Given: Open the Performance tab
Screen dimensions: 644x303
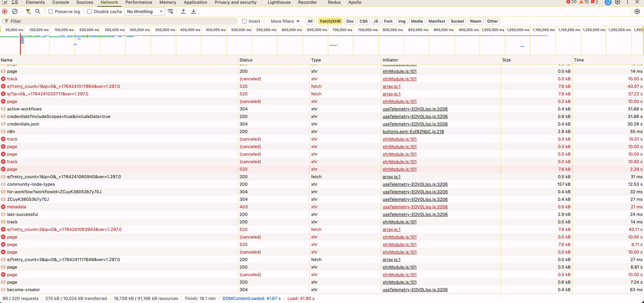Looking at the screenshot, I should 139,2.
